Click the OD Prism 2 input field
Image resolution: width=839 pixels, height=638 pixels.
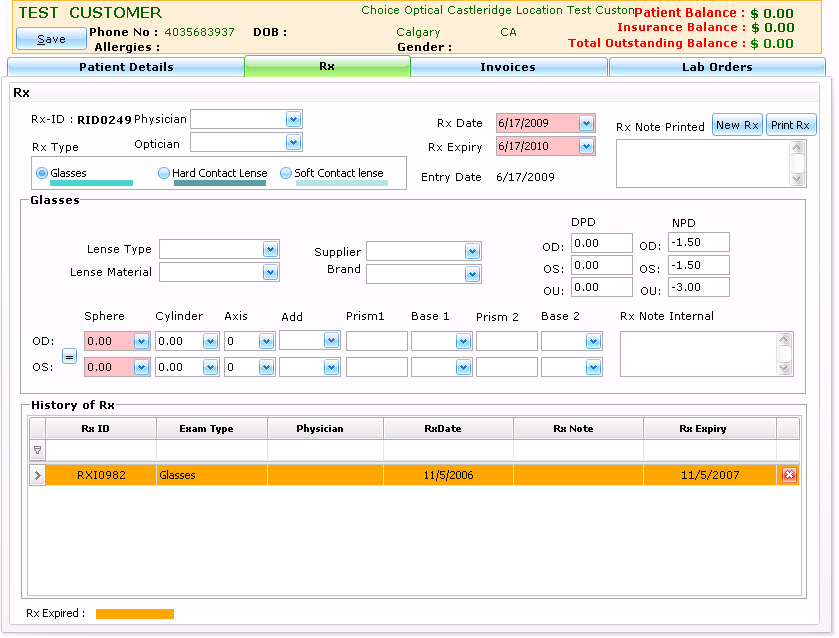[507, 341]
